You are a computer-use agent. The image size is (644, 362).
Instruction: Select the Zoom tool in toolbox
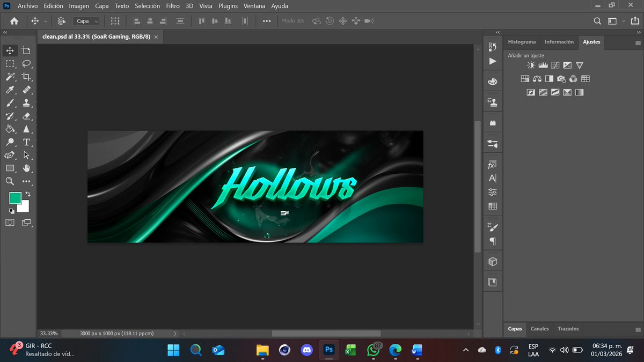pyautogui.click(x=10, y=182)
